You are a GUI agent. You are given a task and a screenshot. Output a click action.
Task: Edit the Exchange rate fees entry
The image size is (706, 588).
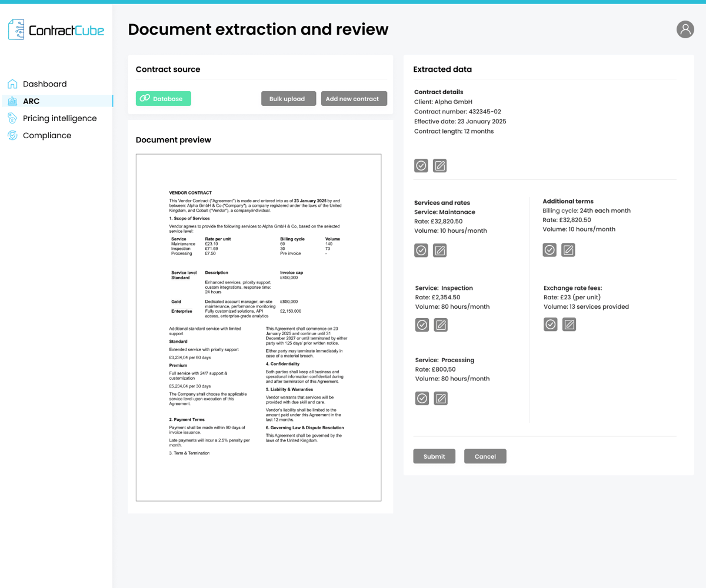pyautogui.click(x=569, y=324)
